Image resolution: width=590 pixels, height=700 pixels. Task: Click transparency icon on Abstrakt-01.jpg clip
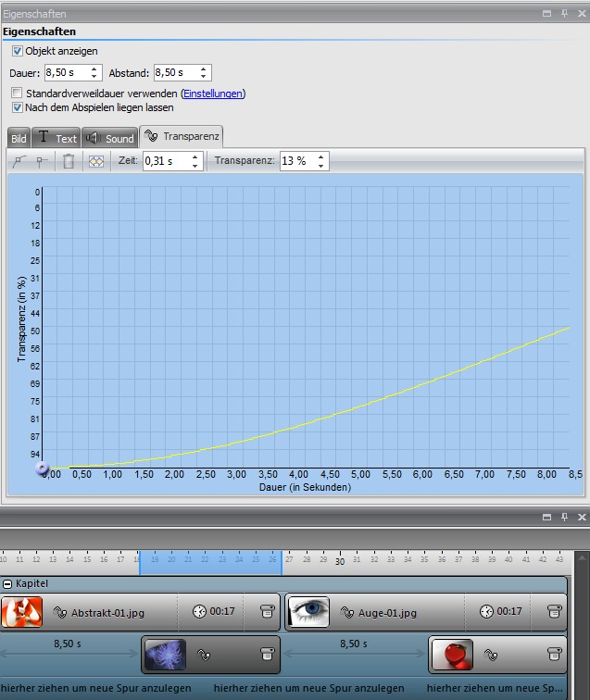click(61, 612)
